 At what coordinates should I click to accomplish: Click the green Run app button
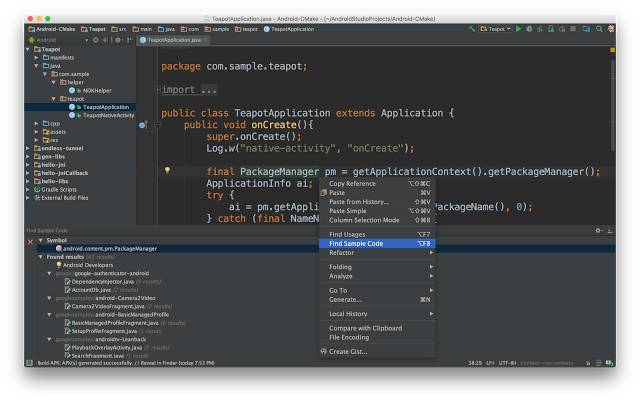pos(518,29)
